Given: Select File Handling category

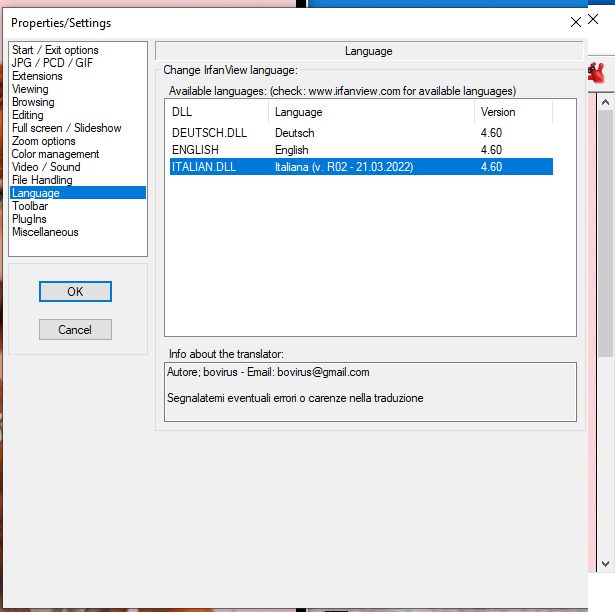Looking at the screenshot, I should (x=42, y=179).
